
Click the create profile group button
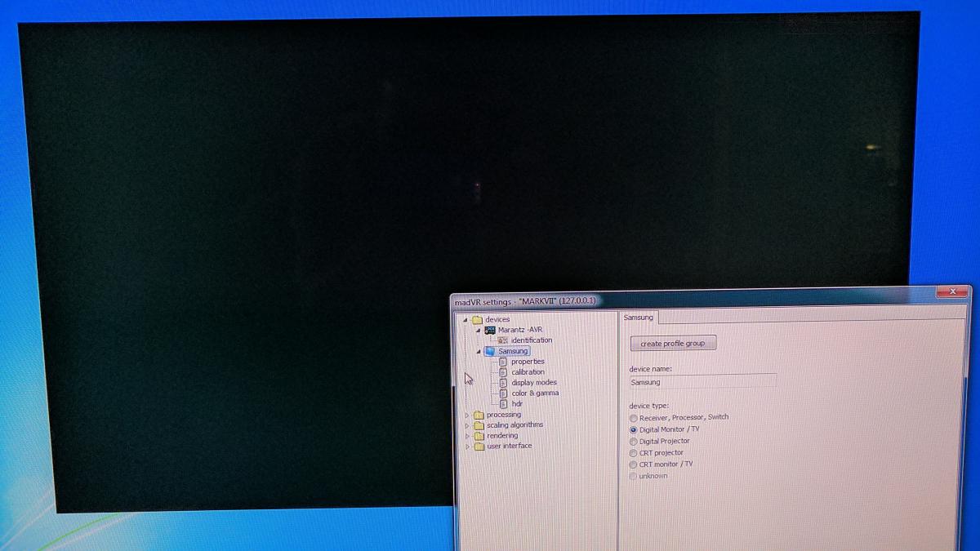673,344
